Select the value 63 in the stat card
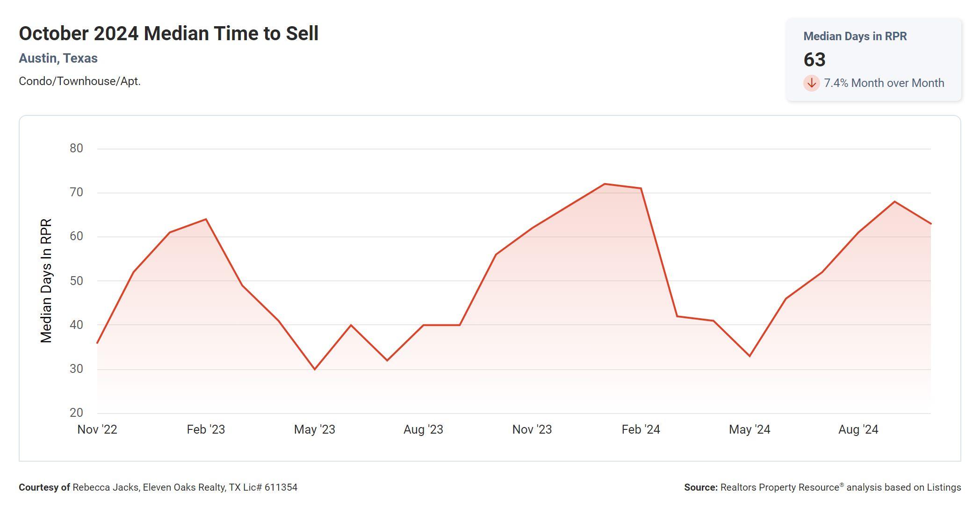The image size is (980, 514). pyautogui.click(x=814, y=60)
